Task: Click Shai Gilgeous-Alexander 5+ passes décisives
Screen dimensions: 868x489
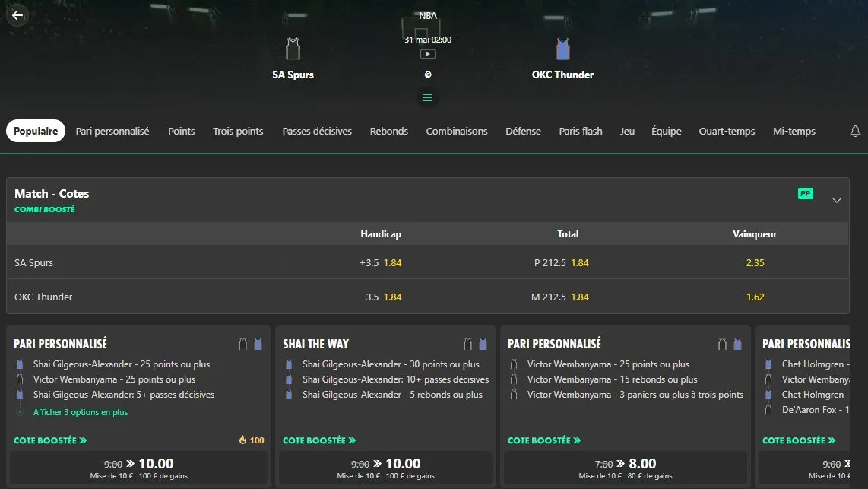Action: coord(123,395)
